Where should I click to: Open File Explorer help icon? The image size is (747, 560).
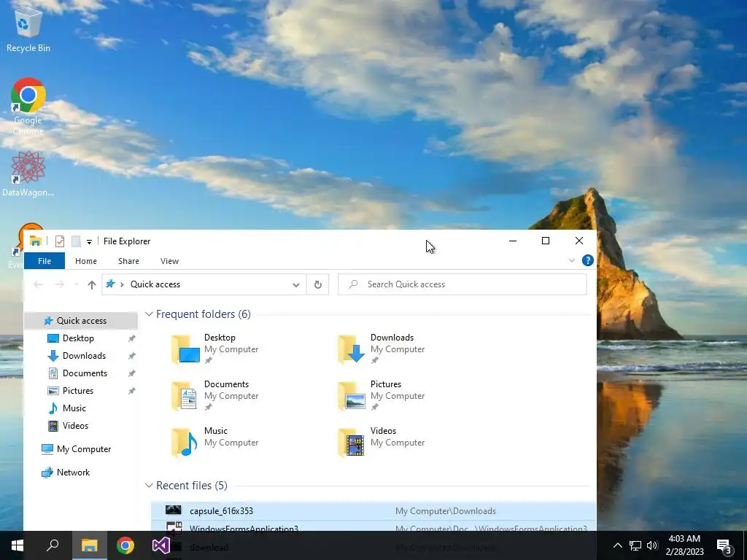tap(588, 260)
